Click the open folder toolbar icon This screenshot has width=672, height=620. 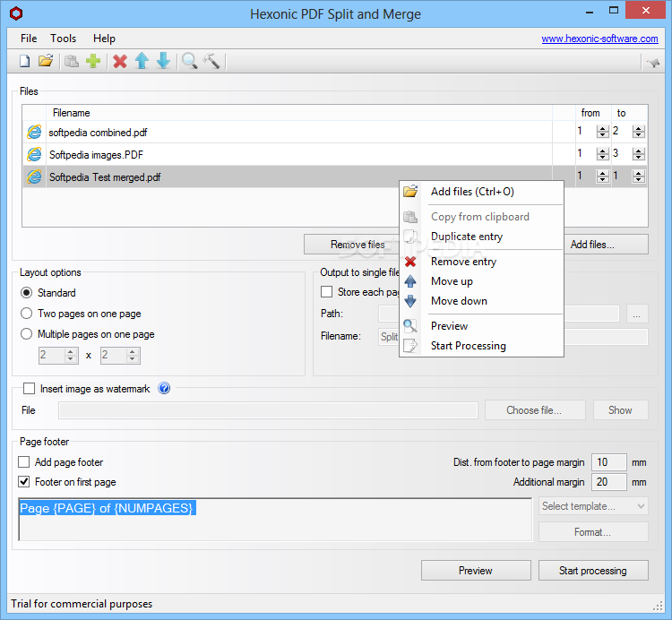point(46,61)
